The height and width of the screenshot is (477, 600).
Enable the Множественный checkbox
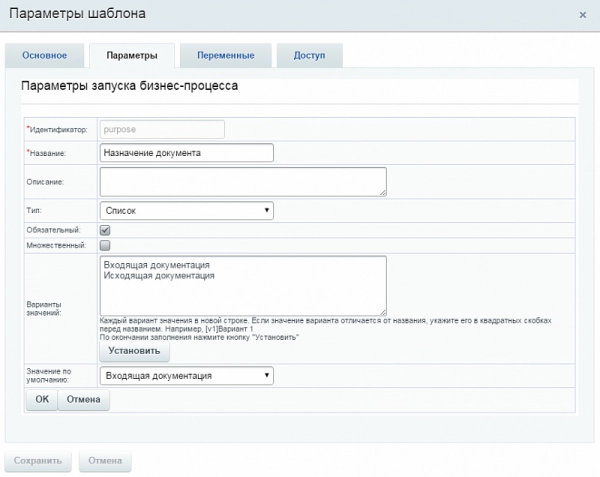[105, 245]
